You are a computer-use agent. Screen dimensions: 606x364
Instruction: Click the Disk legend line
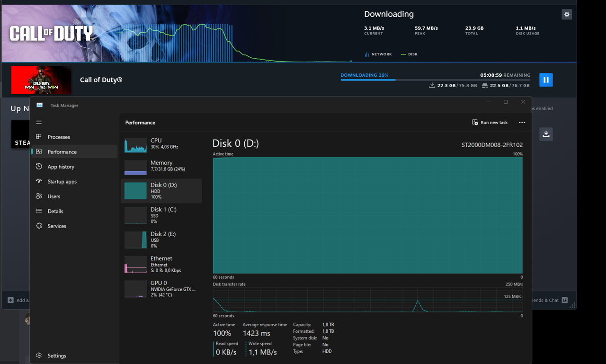[403, 54]
